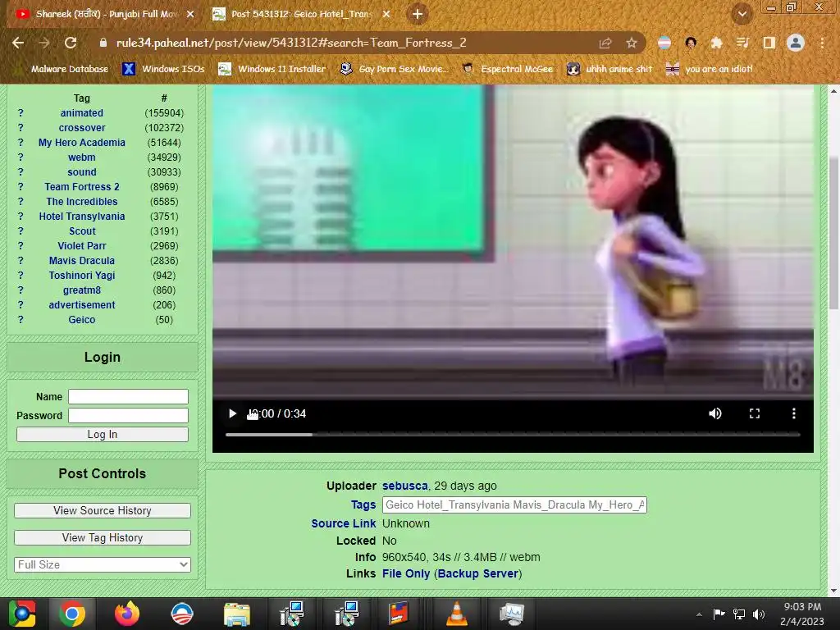
Task: Open the 'uhhh anime shit' bookmark
Action: tap(609, 69)
